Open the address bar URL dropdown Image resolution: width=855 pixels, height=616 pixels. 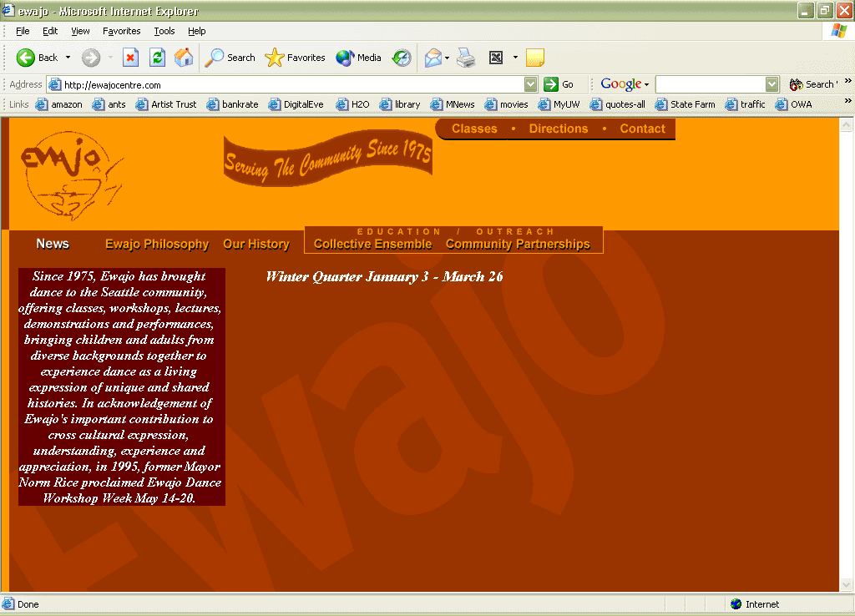point(530,84)
